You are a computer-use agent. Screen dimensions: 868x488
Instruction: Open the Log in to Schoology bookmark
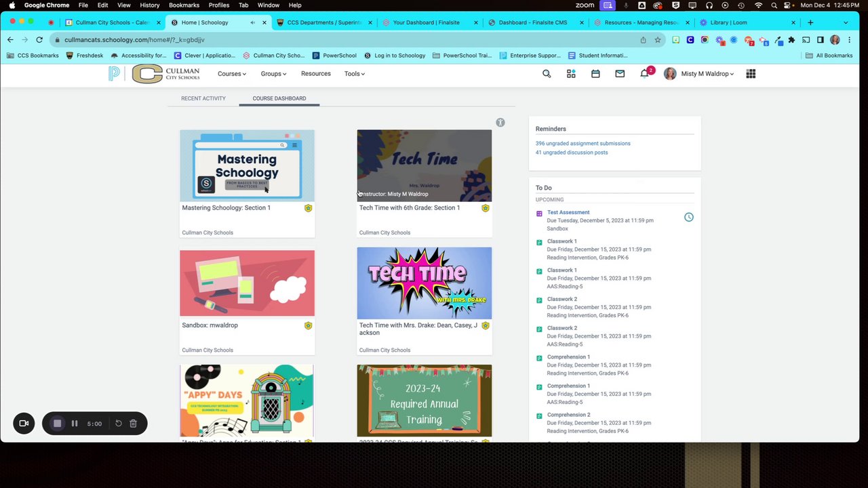[x=395, y=56]
